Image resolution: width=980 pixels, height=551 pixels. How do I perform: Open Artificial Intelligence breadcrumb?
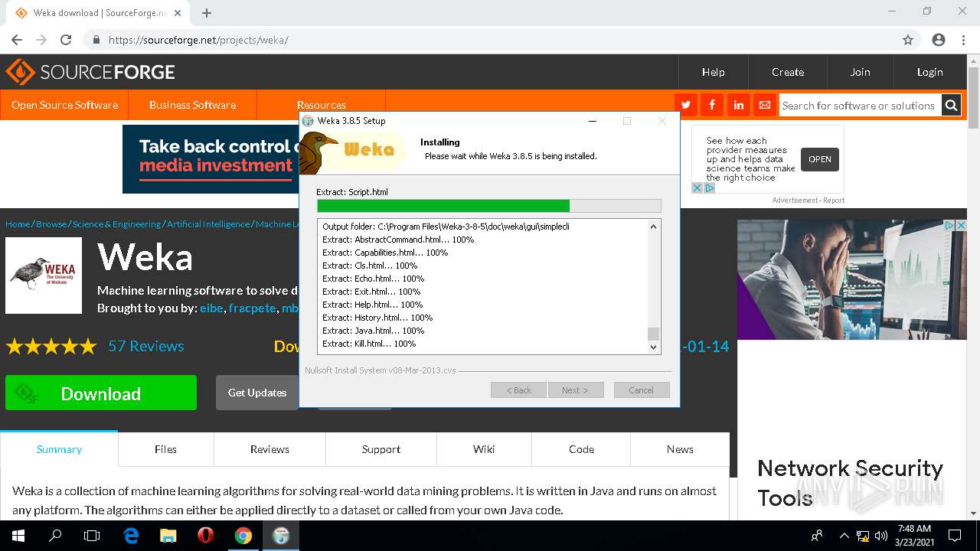(x=208, y=224)
